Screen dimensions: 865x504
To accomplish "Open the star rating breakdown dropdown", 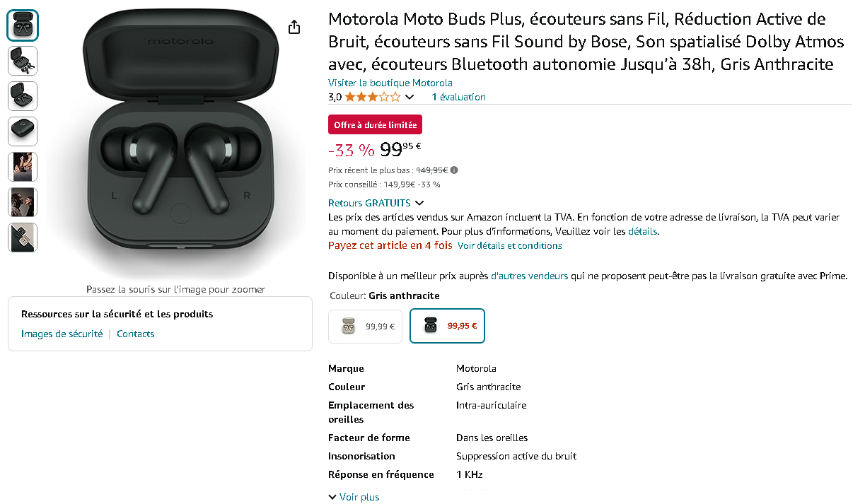I will tap(409, 97).
